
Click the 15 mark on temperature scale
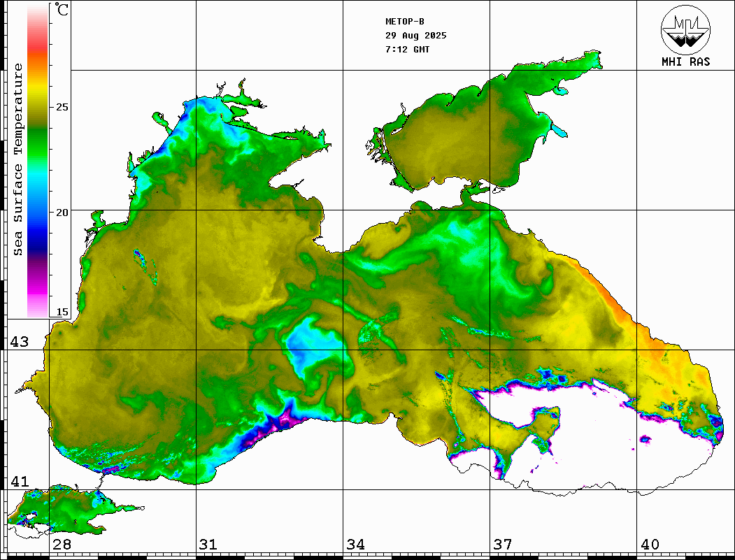coord(62,313)
